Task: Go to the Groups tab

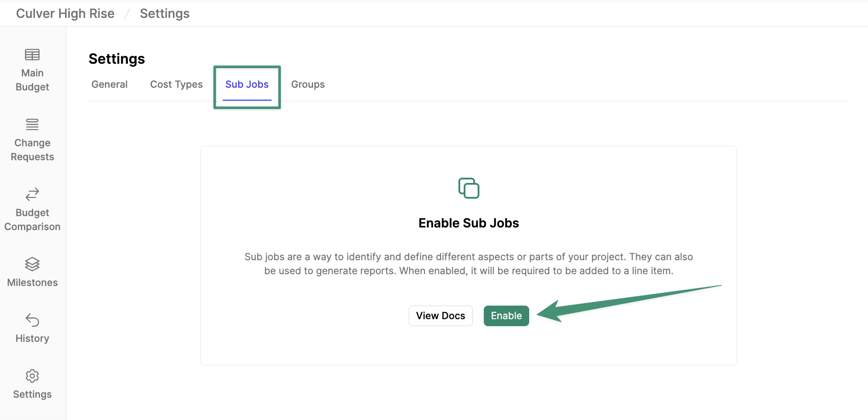Action: (x=308, y=84)
